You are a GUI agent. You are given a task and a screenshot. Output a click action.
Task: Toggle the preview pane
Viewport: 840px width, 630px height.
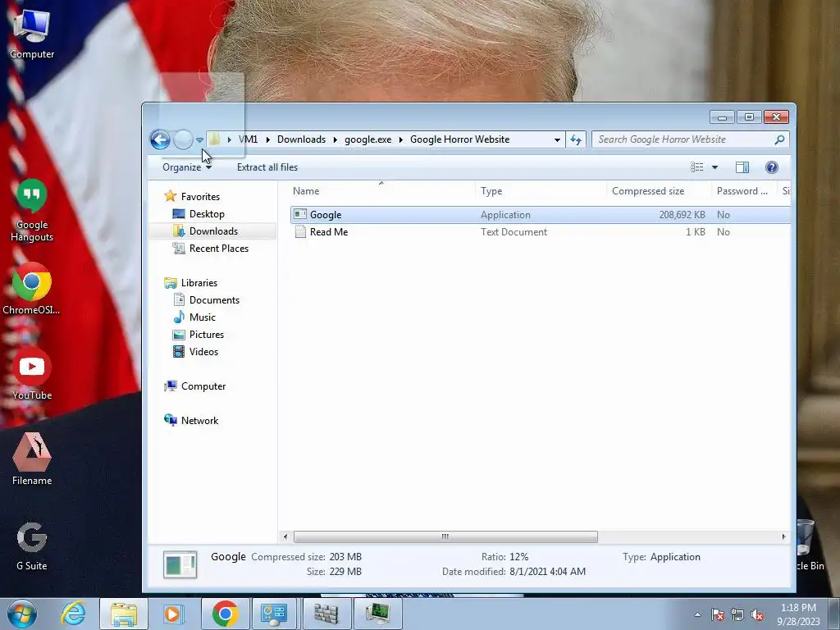[742, 167]
